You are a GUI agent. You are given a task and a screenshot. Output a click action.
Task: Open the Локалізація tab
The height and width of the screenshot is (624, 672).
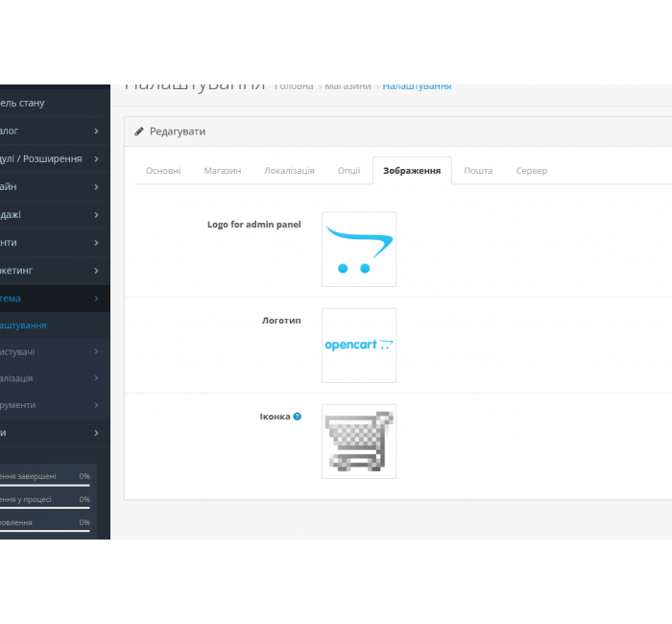click(289, 171)
